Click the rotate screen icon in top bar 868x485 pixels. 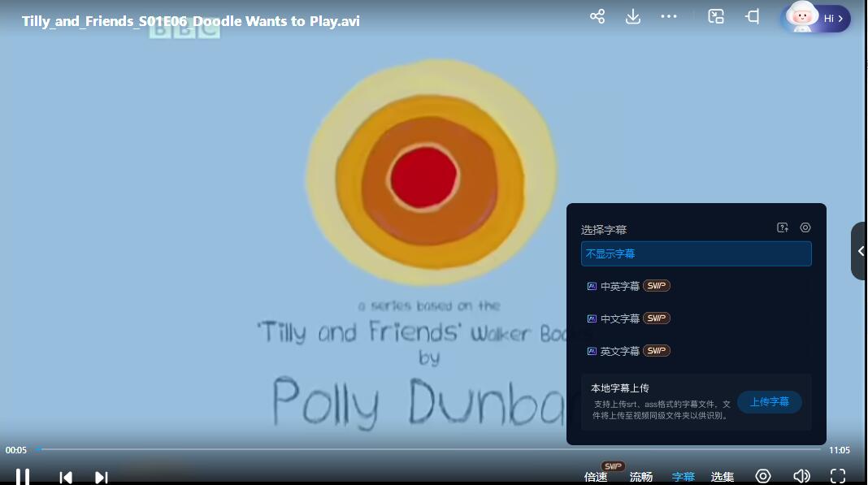752,16
